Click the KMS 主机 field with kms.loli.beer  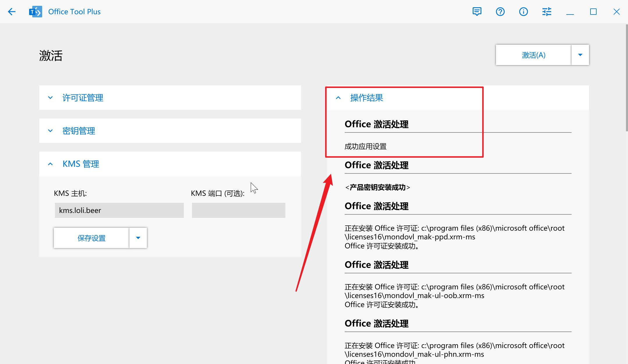pos(119,210)
